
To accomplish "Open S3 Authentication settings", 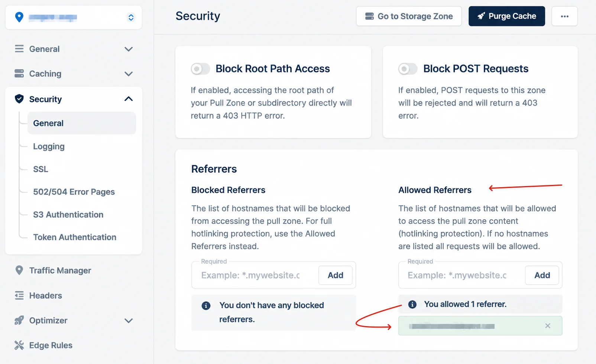I will tap(68, 214).
